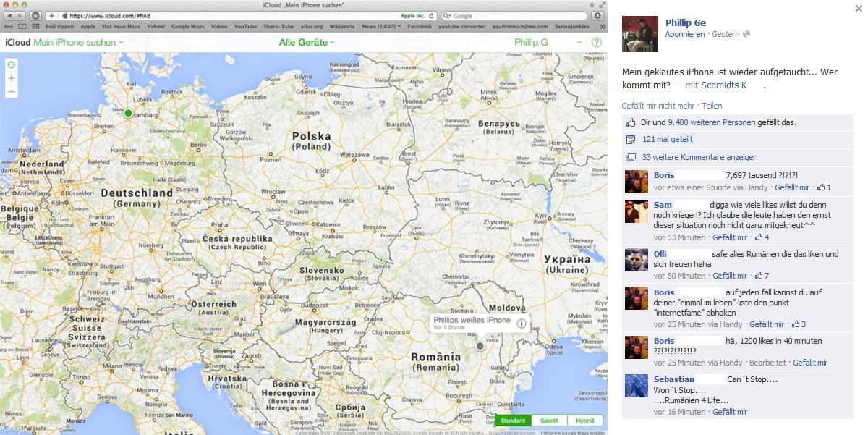Select the gray device pin in Romania

click(480, 347)
